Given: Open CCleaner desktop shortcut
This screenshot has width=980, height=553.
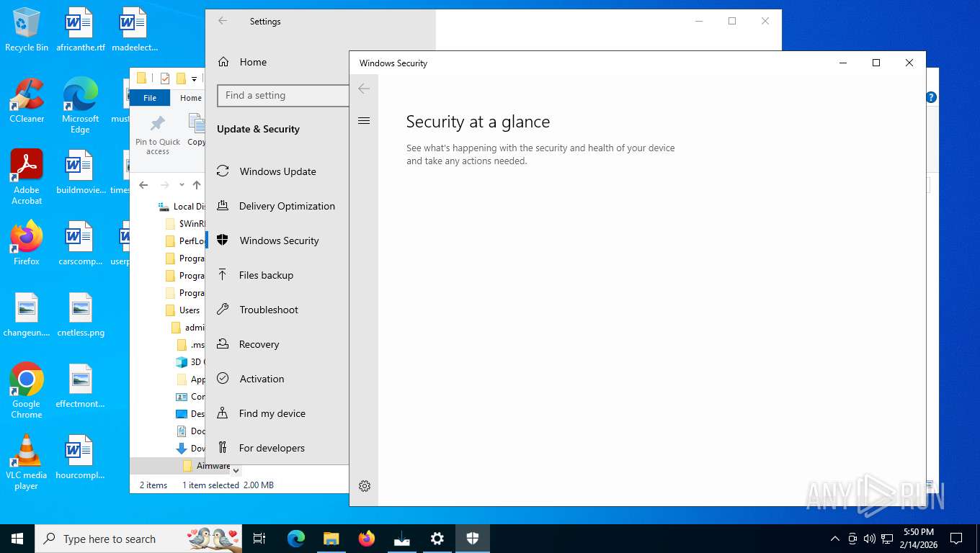Looking at the screenshot, I should [x=27, y=101].
